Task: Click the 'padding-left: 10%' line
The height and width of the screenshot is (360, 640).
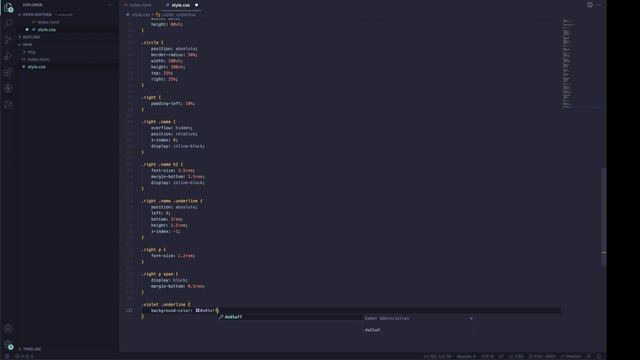Action: [x=173, y=103]
